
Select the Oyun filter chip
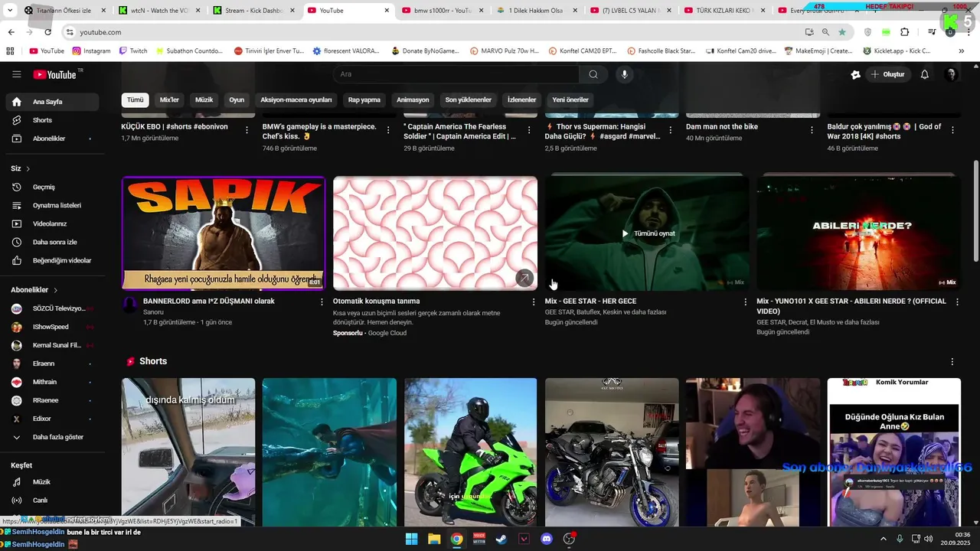click(x=237, y=99)
